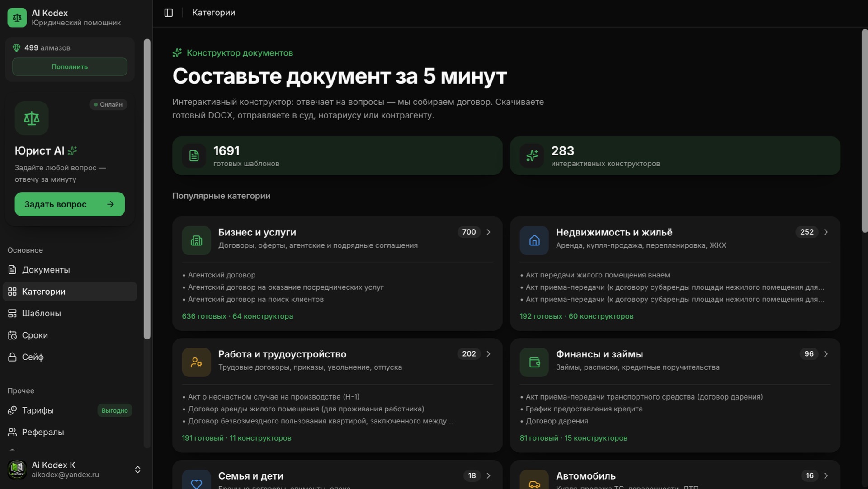Open Агентский договор на поиск клиентов
This screenshot has height=489, width=868.
256,299
